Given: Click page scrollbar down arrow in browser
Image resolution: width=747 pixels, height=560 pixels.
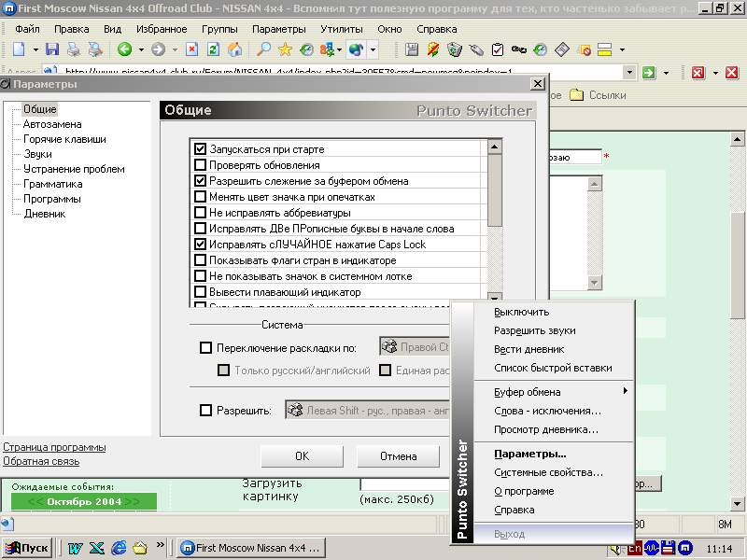Looking at the screenshot, I should (x=737, y=503).
